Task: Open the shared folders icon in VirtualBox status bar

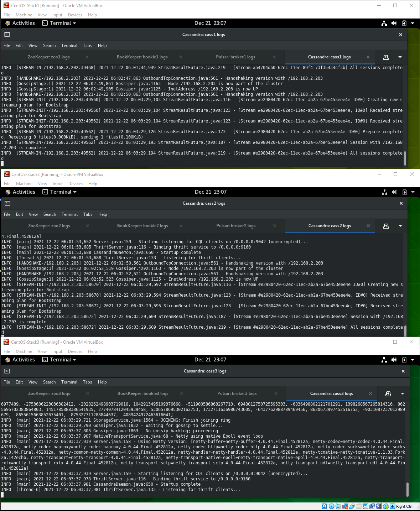Action: point(358,506)
